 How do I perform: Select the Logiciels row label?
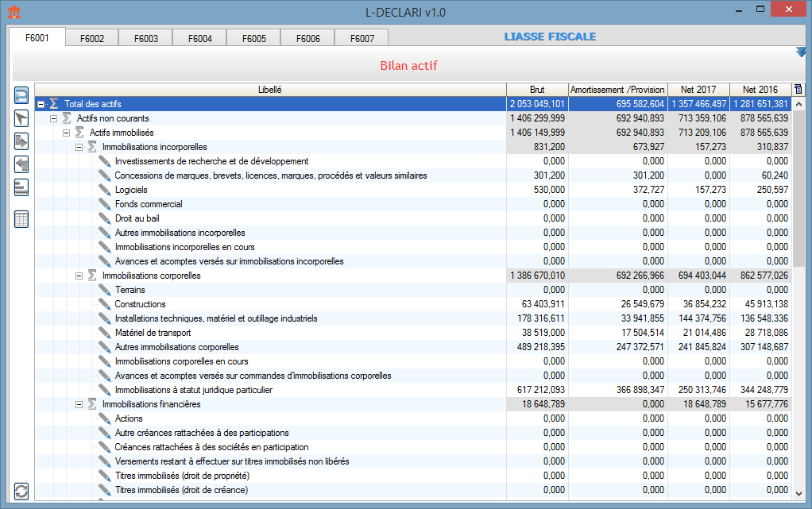click(x=131, y=190)
